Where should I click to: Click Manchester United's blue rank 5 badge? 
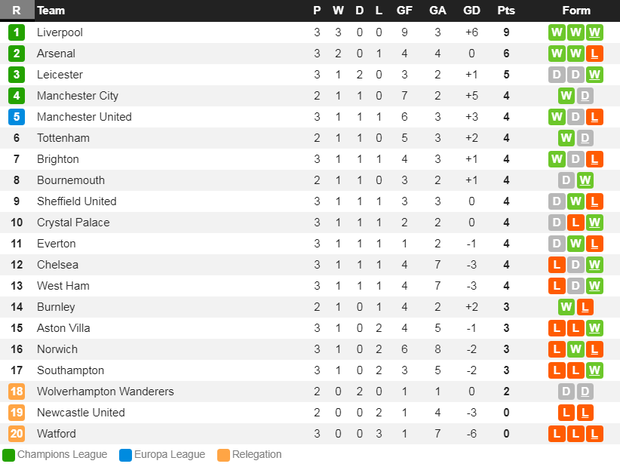[16, 117]
